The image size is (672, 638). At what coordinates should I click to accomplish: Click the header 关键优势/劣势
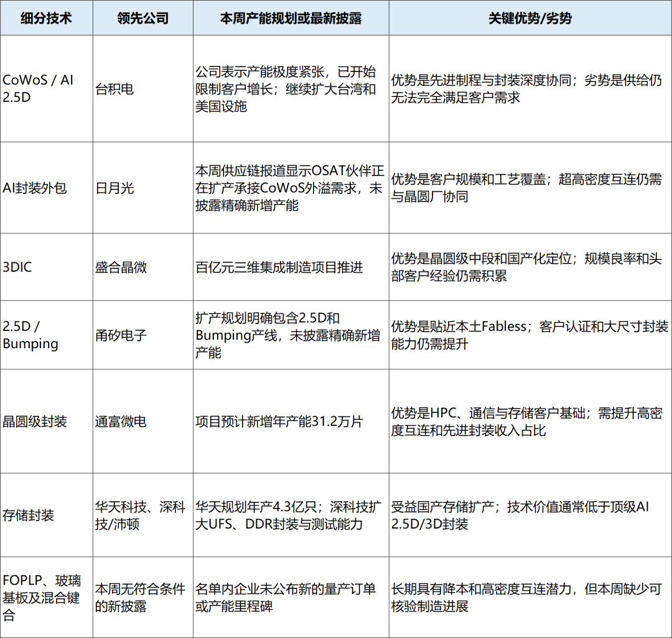(x=530, y=17)
